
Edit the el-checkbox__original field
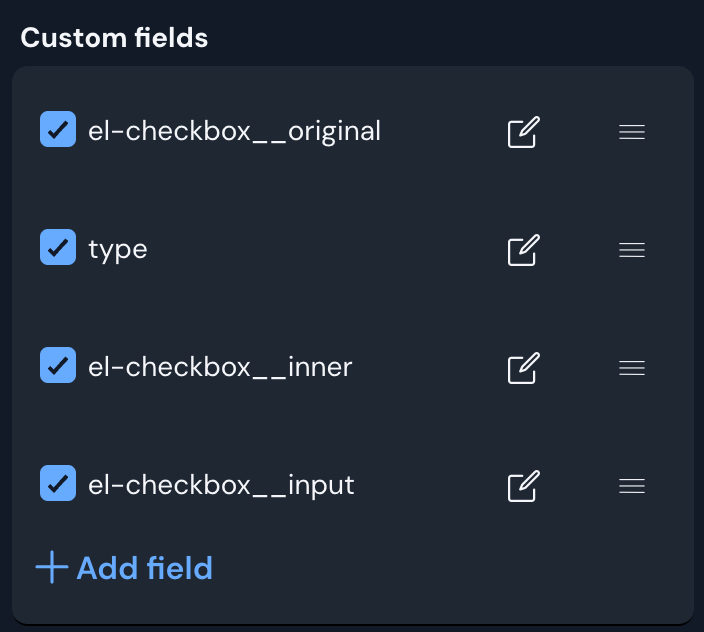point(524,132)
